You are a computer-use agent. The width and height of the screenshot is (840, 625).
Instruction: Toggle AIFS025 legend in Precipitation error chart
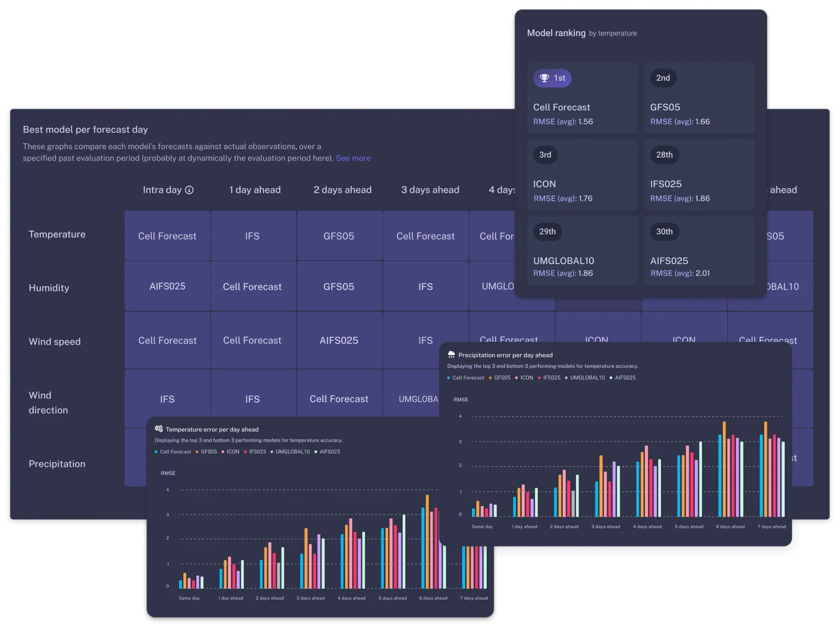(623, 378)
